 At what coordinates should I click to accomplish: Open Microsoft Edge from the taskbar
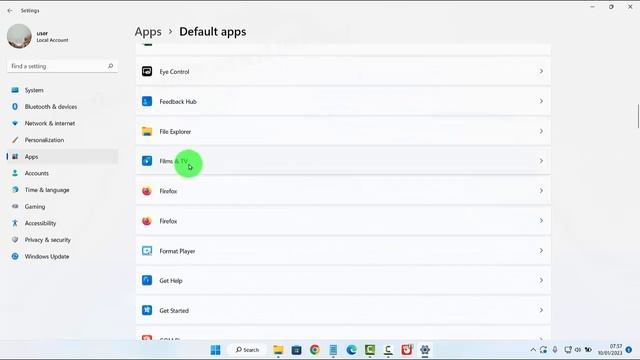[x=351, y=350]
